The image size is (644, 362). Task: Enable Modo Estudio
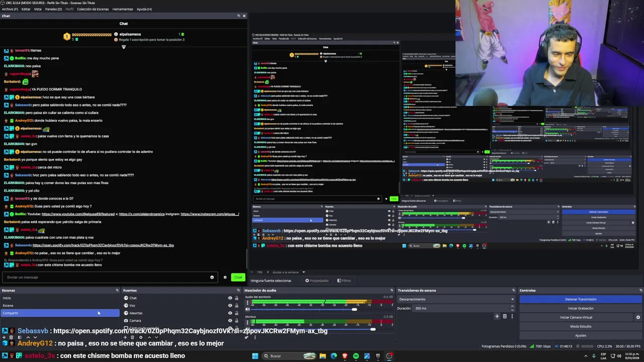coord(581,326)
